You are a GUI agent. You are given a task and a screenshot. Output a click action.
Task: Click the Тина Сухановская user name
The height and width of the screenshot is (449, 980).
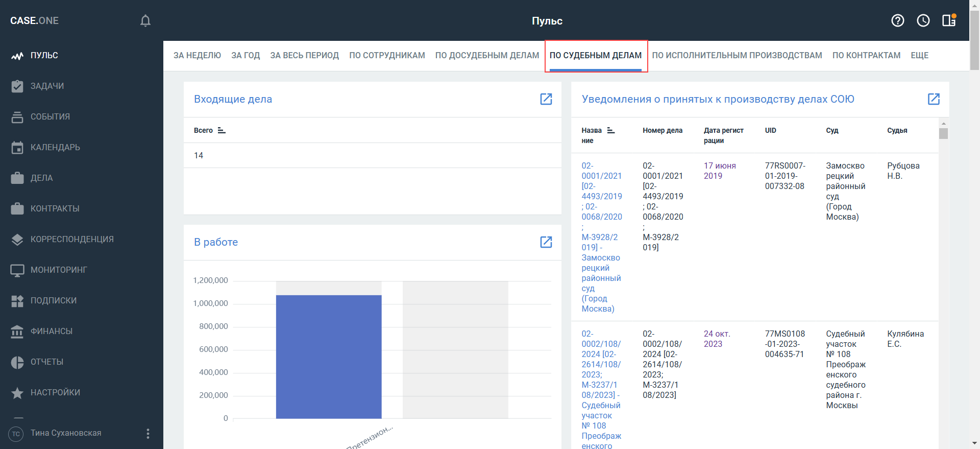[x=66, y=433]
